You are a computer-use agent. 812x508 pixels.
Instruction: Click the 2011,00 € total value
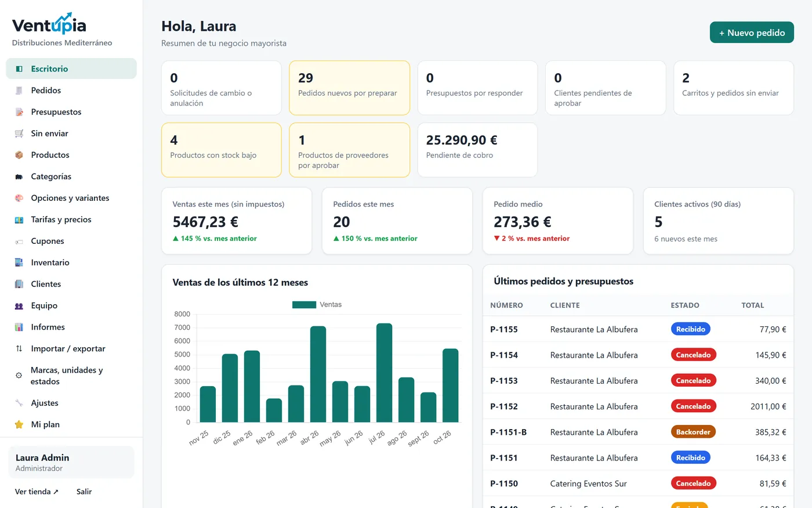click(x=768, y=406)
